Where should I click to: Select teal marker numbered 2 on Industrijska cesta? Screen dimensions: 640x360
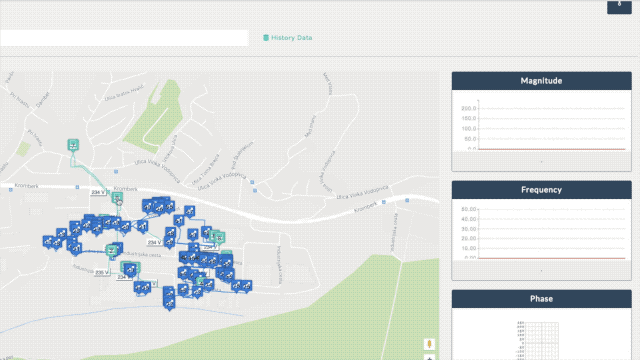[111, 250]
